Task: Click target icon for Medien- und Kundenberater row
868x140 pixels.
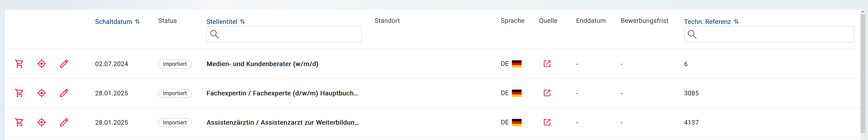Action: tap(41, 64)
